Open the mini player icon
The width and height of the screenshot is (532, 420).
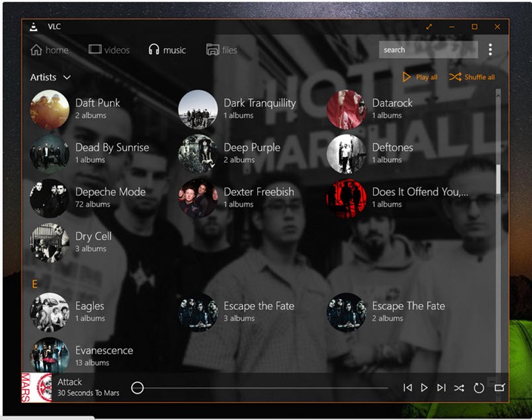(x=499, y=388)
